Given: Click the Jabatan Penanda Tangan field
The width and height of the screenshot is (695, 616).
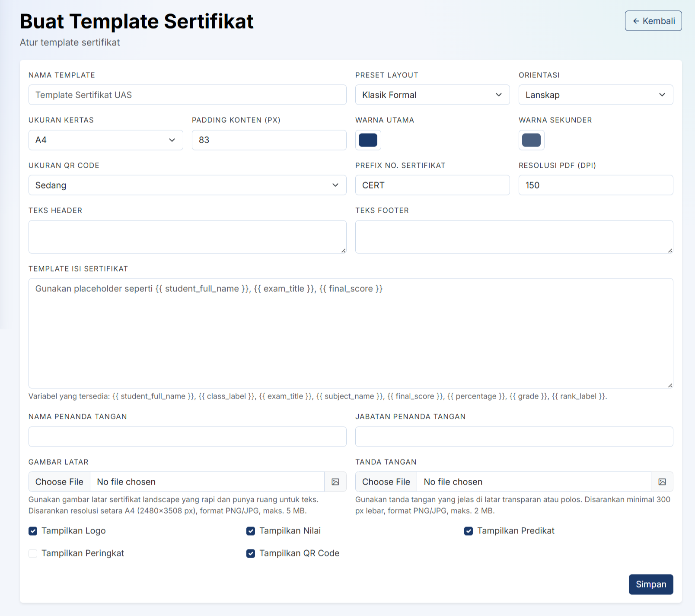Looking at the screenshot, I should coord(514,437).
